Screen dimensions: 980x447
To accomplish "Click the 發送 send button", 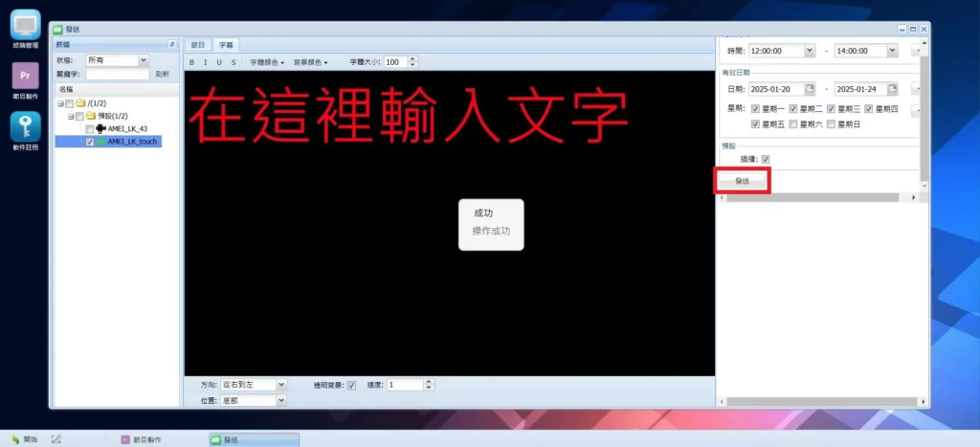I will (x=742, y=180).
